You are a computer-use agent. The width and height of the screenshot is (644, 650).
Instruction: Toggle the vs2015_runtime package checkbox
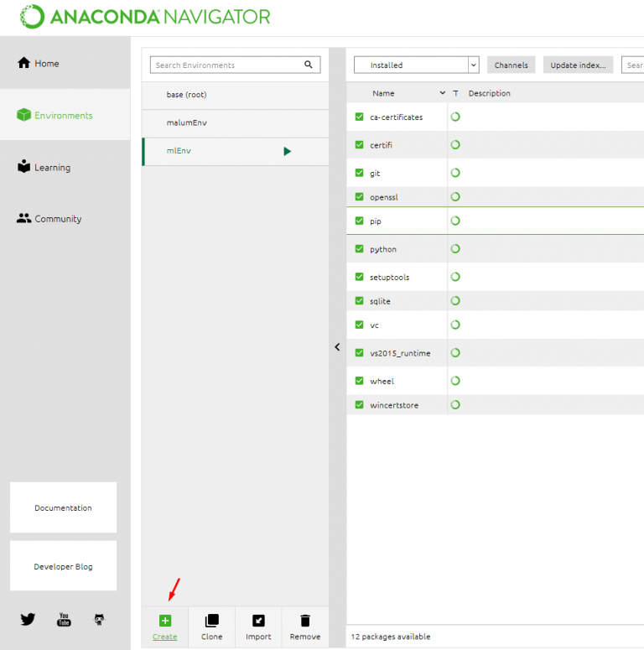point(359,353)
